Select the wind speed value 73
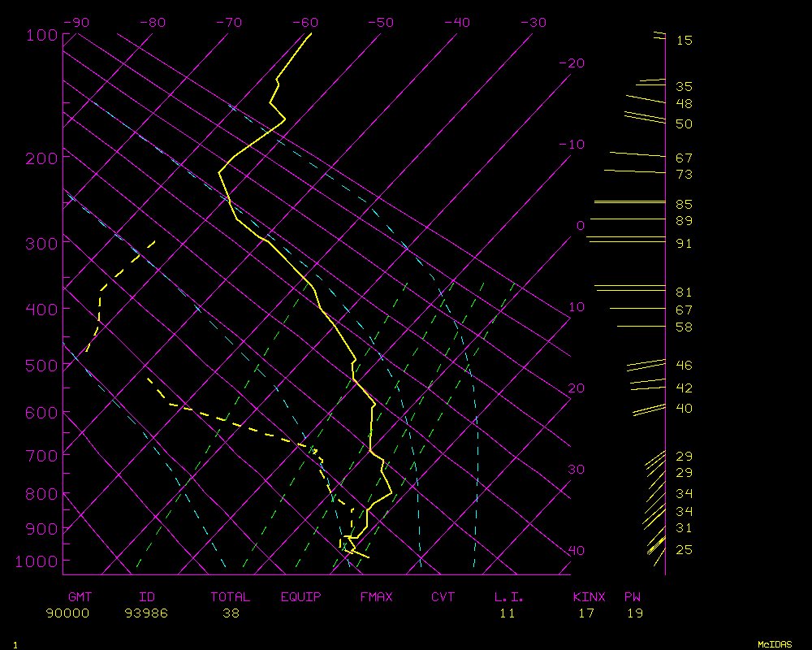 pos(684,175)
